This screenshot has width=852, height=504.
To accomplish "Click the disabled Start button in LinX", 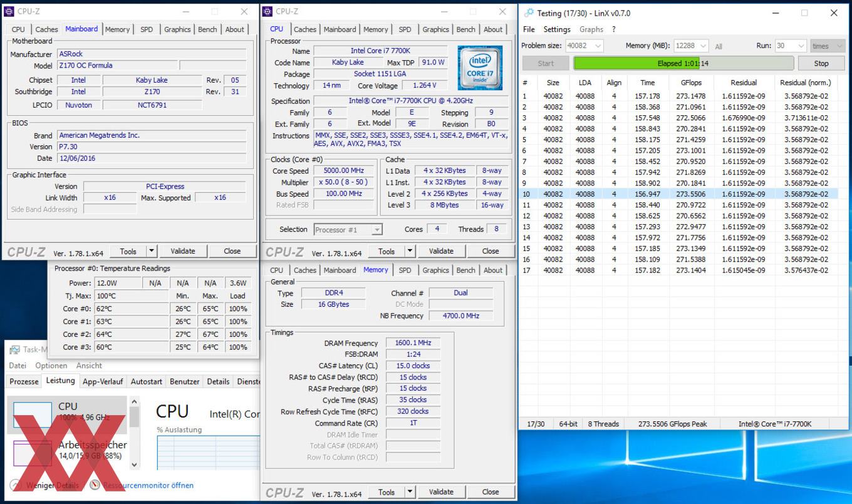I will (x=546, y=63).
